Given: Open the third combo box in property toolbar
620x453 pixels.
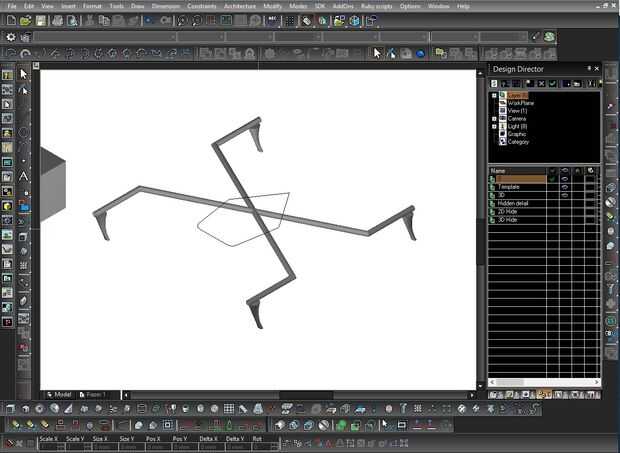Looking at the screenshot, I should pyautogui.click(x=250, y=37).
